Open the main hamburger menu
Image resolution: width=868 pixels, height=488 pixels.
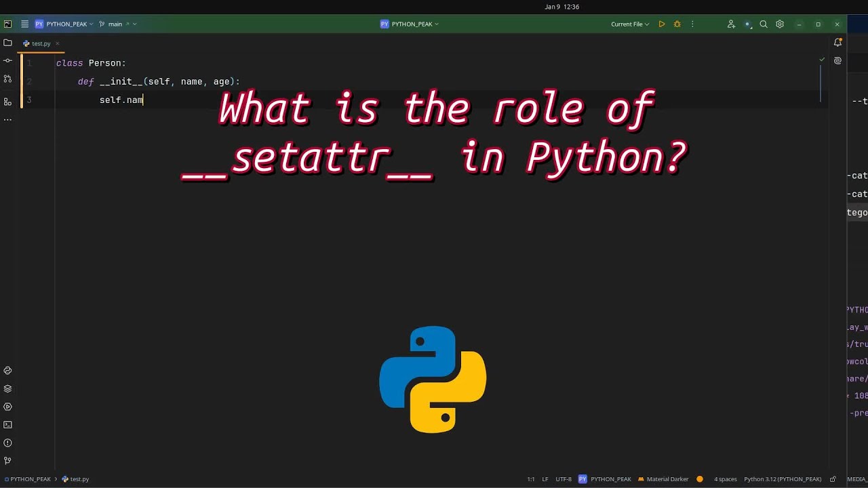24,24
